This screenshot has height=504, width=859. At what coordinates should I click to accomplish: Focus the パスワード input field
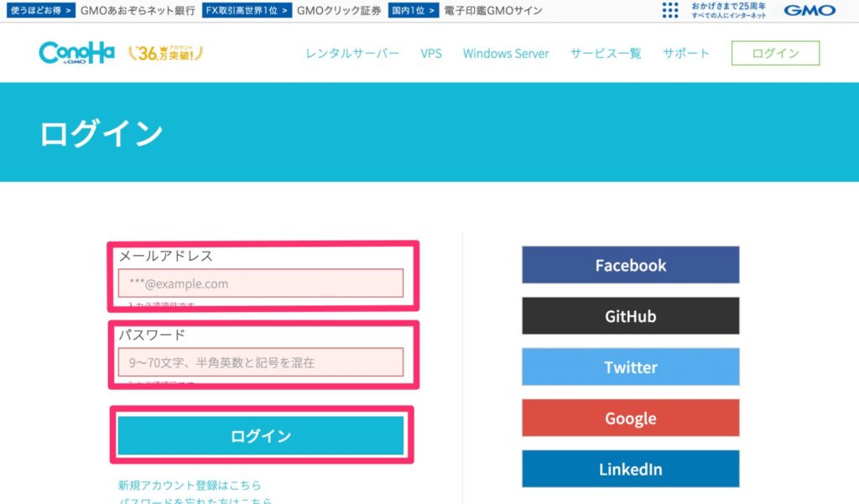[x=261, y=362]
